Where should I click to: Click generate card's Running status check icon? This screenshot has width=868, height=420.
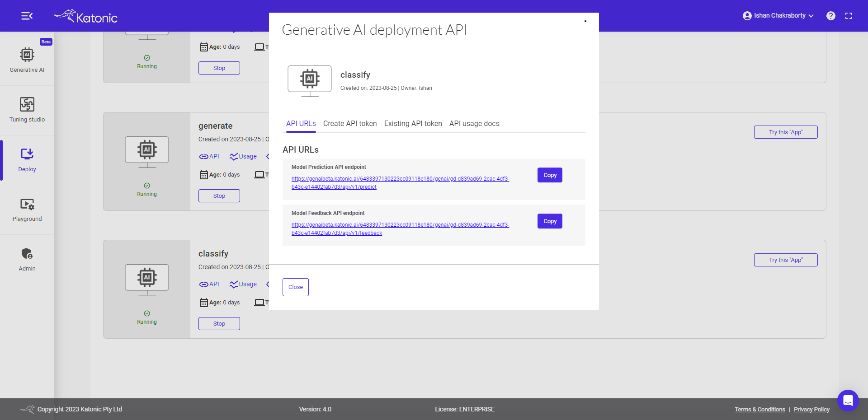tap(147, 186)
